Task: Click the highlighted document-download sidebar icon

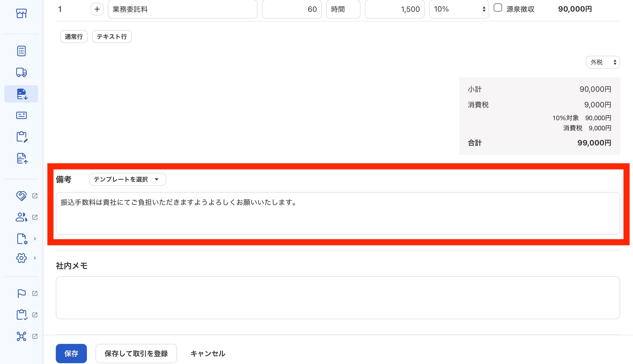Action: pyautogui.click(x=21, y=94)
